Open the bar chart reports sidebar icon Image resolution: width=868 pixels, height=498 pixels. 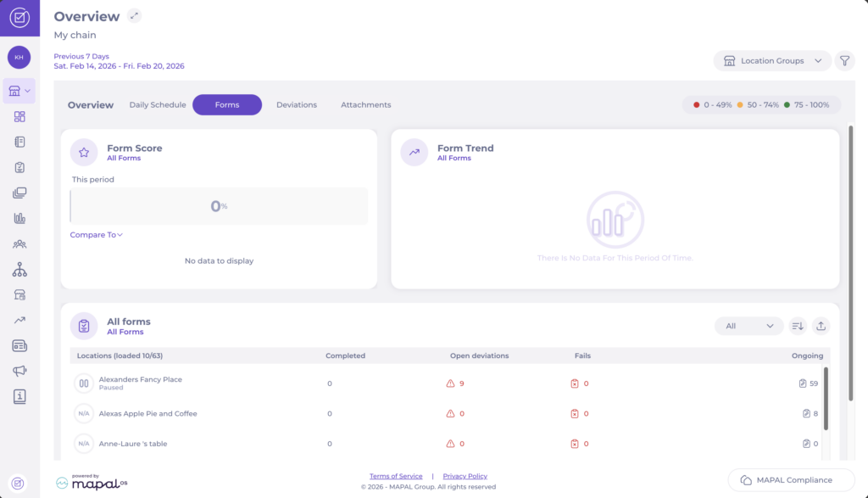pyautogui.click(x=19, y=218)
